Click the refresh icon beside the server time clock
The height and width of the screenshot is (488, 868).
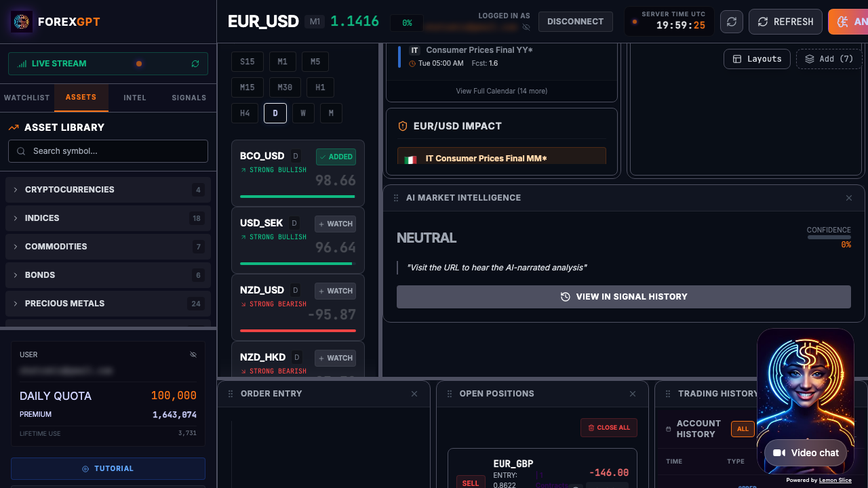732,22
